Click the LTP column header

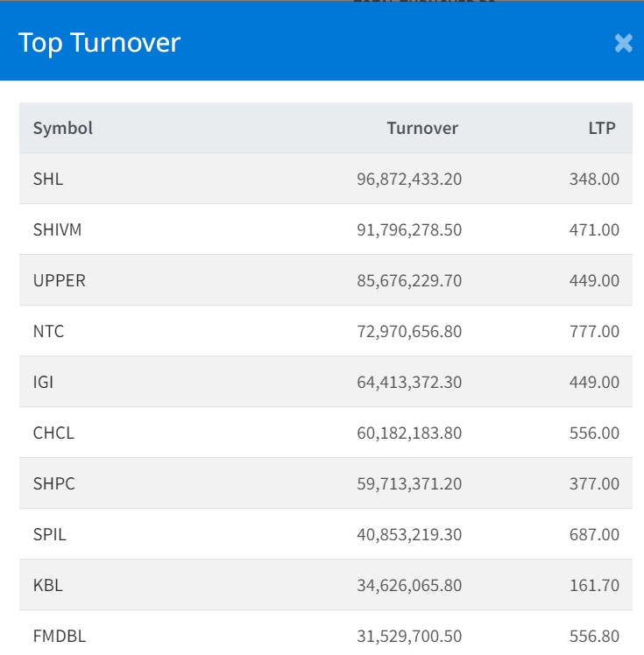coord(601,128)
